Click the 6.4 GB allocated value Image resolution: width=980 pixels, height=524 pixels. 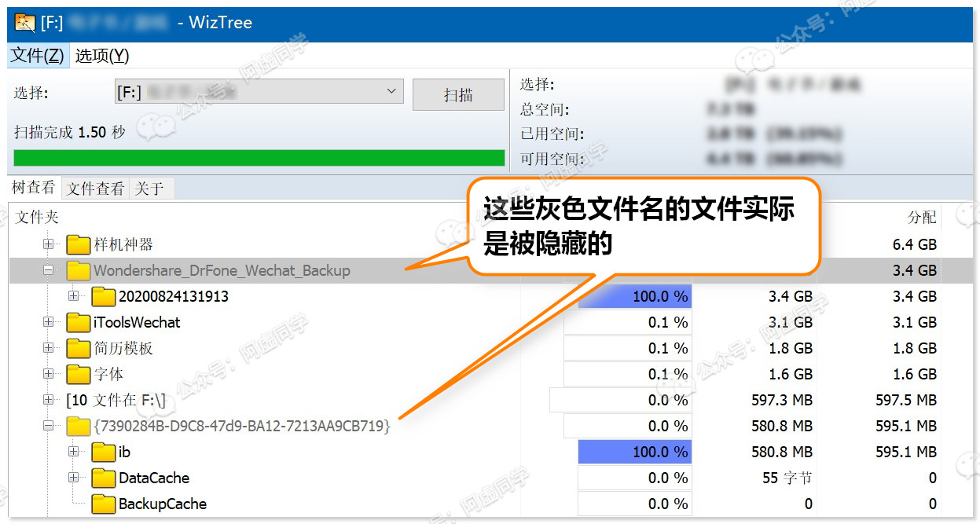coord(915,245)
